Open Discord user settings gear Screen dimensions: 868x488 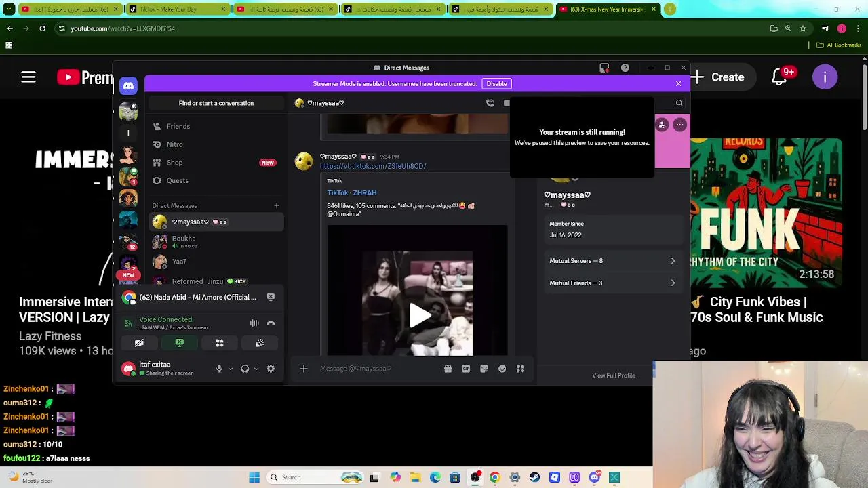[x=271, y=369]
